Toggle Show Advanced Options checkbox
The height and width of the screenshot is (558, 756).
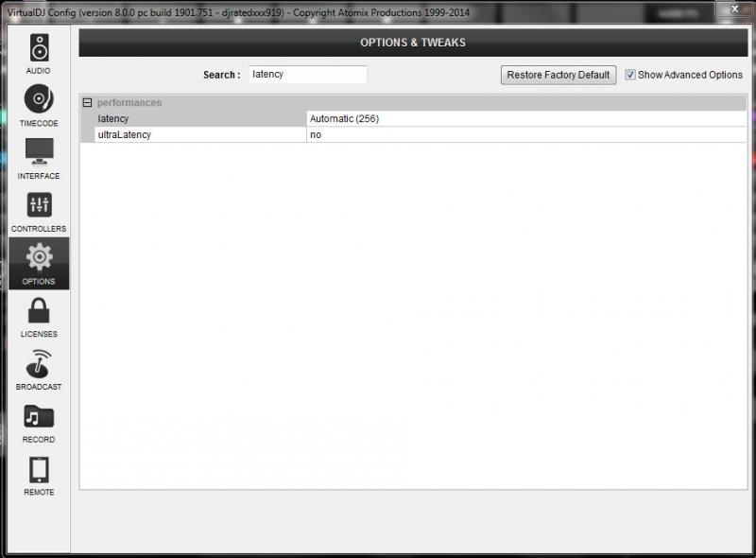(x=630, y=75)
